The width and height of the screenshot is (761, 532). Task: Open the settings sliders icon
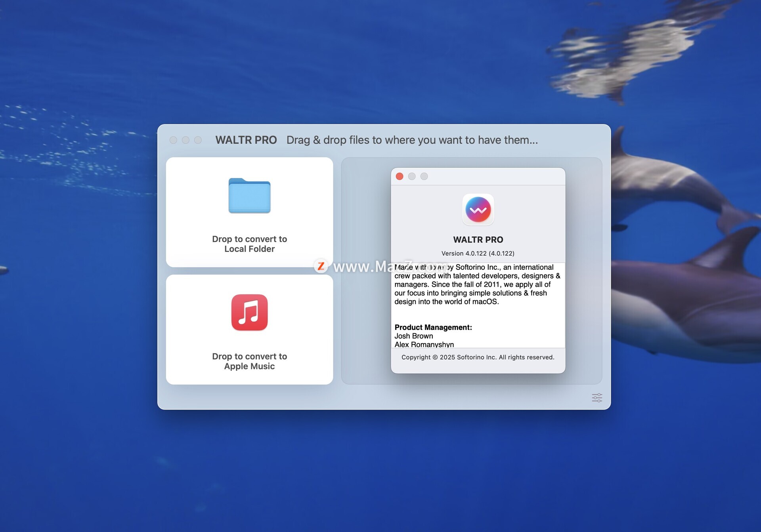pyautogui.click(x=597, y=398)
